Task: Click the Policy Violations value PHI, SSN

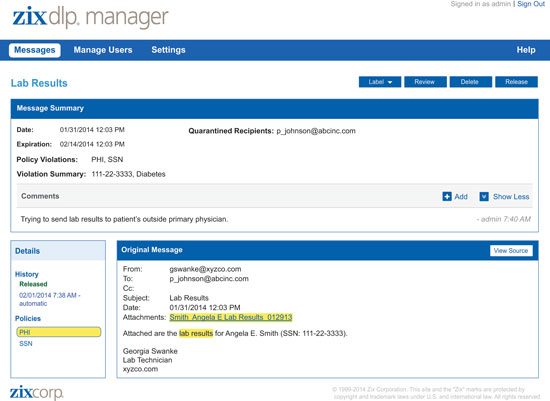Action: [x=107, y=160]
